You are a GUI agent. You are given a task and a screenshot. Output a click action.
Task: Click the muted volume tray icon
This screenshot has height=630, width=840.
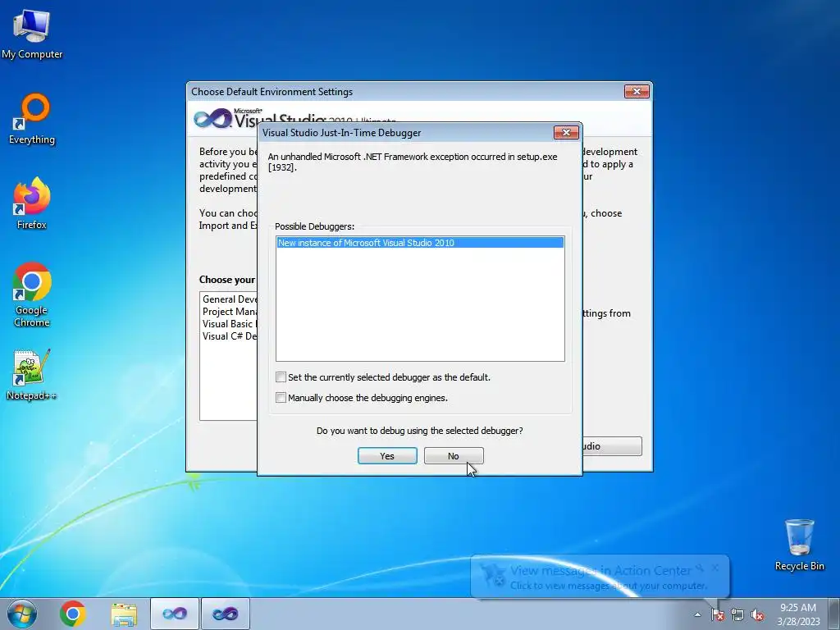click(x=757, y=615)
